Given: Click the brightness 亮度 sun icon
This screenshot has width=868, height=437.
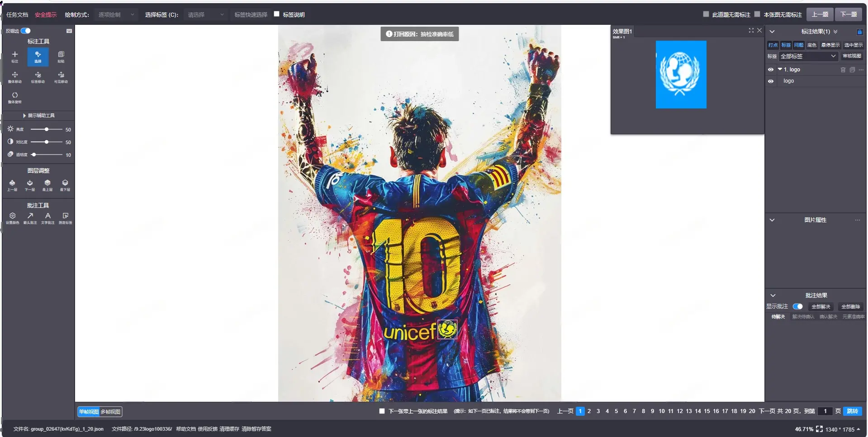Looking at the screenshot, I should [10, 129].
